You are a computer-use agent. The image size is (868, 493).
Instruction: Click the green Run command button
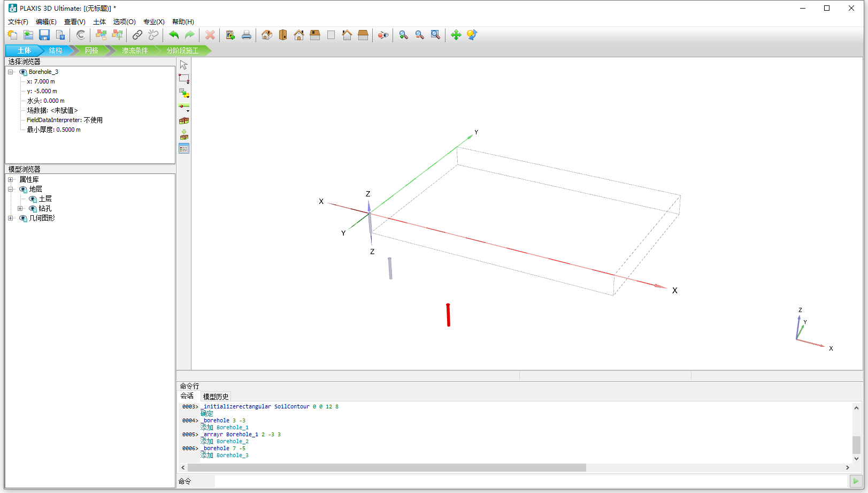(x=856, y=481)
